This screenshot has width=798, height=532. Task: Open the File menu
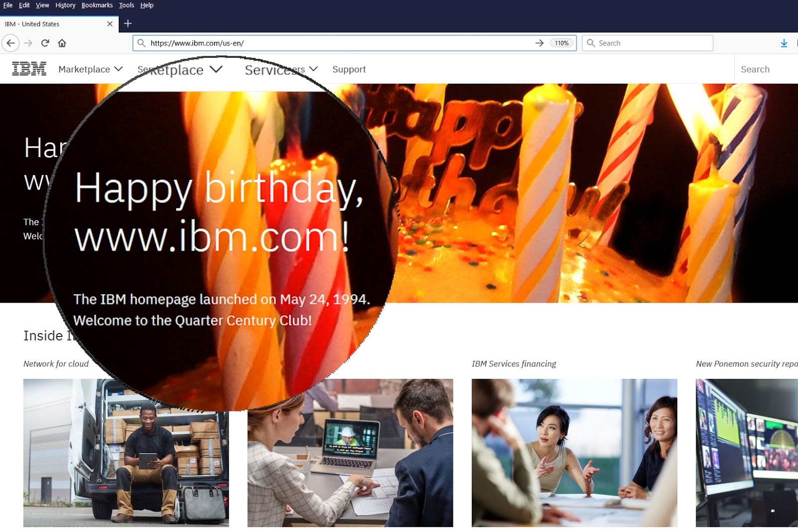click(x=8, y=5)
